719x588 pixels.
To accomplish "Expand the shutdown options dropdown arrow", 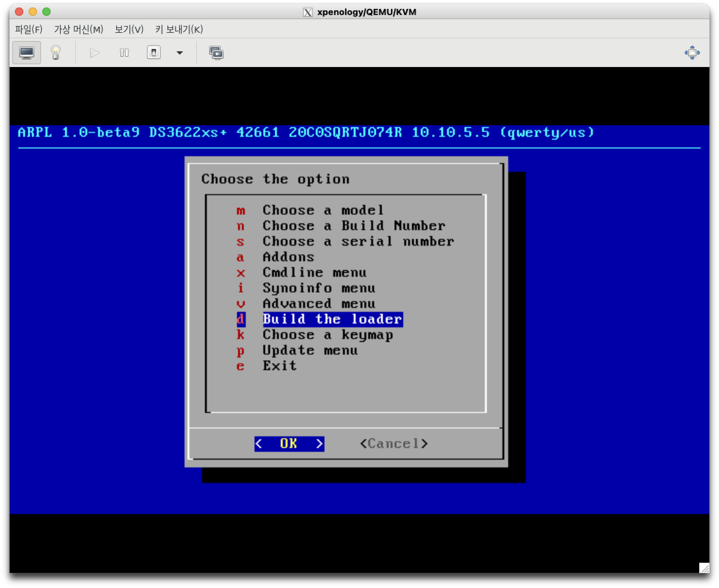I will click(179, 53).
